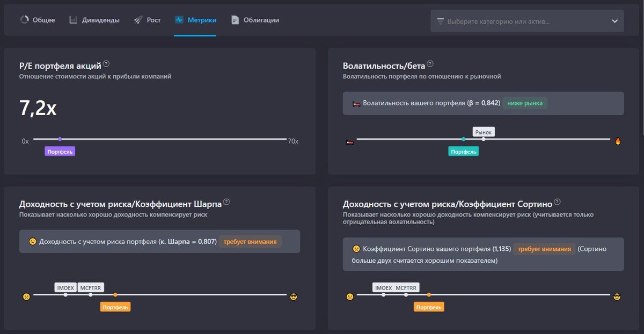Open the Общее tab
This screenshot has width=644, height=334.
coord(38,20)
